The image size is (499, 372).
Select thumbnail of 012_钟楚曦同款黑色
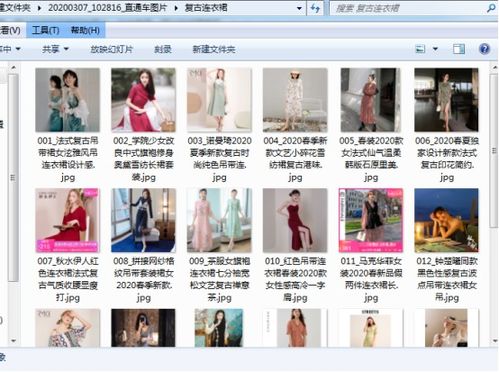[x=446, y=220]
